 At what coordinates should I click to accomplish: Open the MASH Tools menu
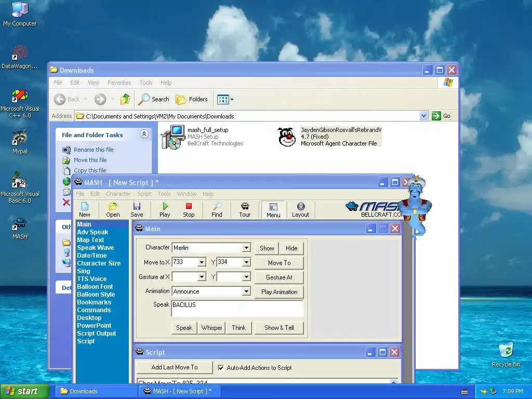click(164, 194)
